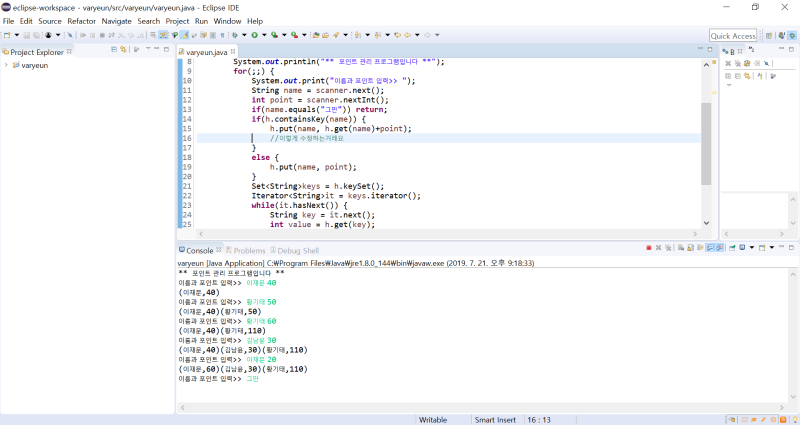Toggle Show Console When Standard Error Changes
Screen dimensions: 800x425
click(x=719, y=247)
